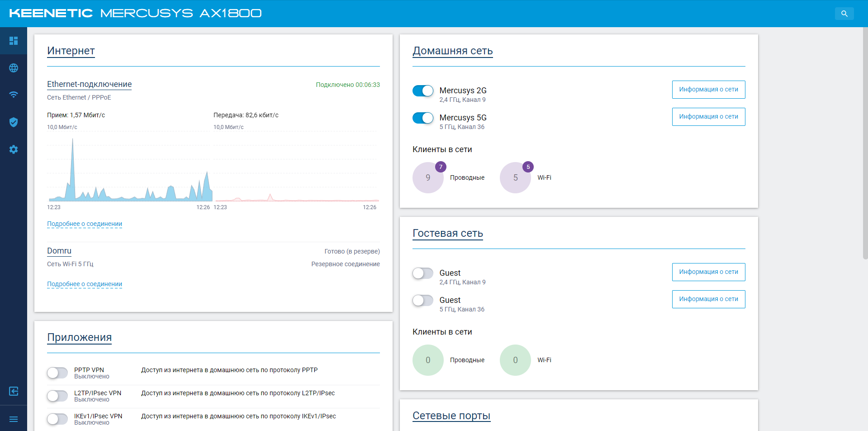Click the 'Готово (в резерве)' status
This screenshot has width=868, height=431.
click(352, 251)
